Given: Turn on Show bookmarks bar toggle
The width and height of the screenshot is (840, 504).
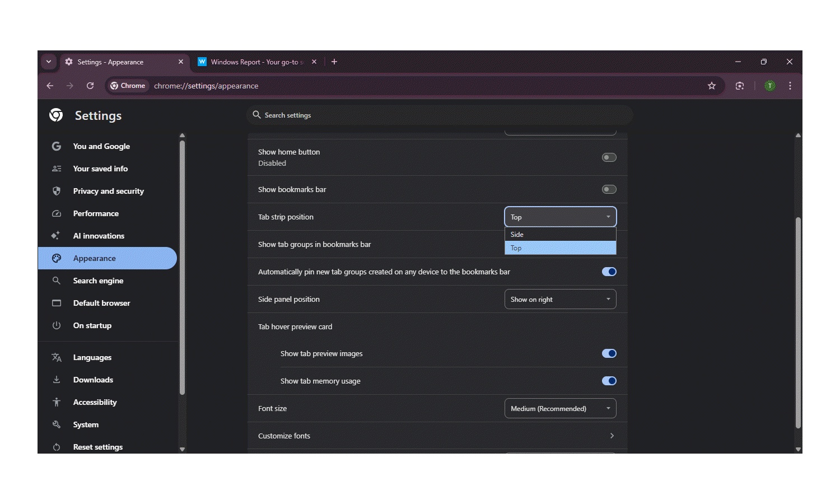Looking at the screenshot, I should click(609, 189).
